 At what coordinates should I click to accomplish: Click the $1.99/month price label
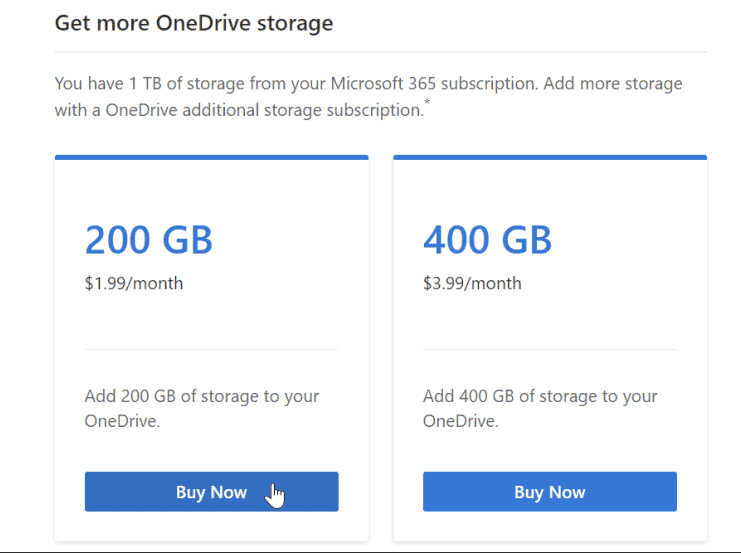134,283
